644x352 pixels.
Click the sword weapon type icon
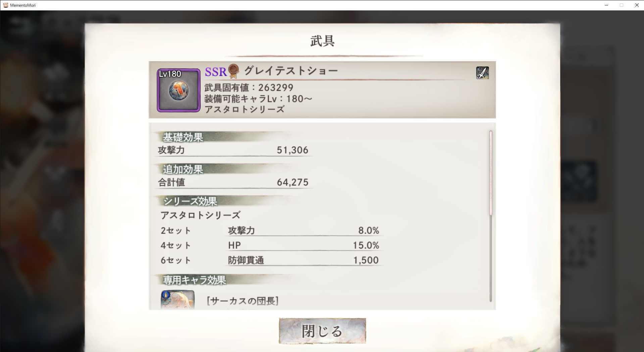click(x=482, y=73)
